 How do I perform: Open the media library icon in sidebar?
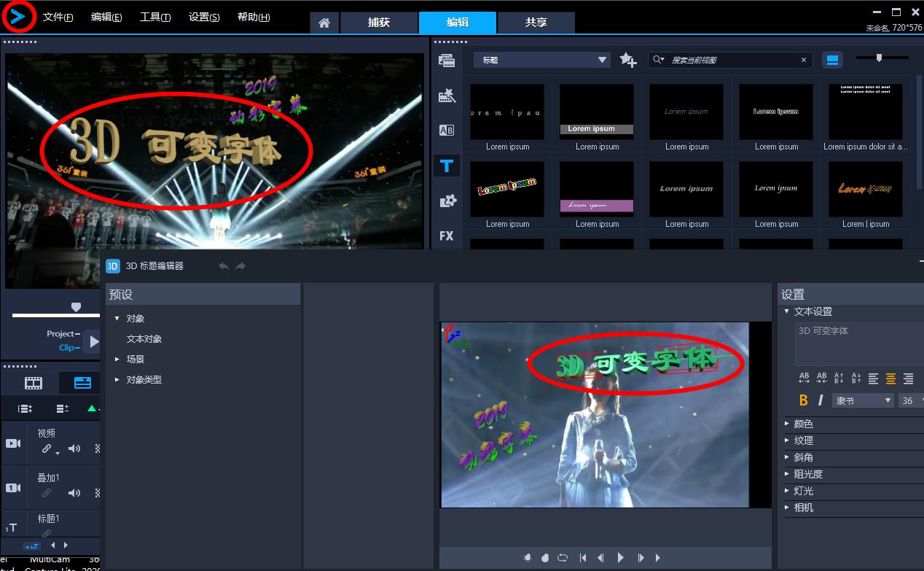447,61
